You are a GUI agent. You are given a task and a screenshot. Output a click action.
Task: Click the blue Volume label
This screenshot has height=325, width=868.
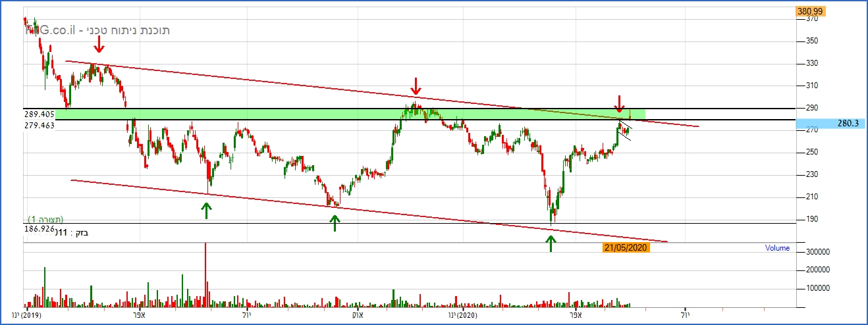(777, 248)
